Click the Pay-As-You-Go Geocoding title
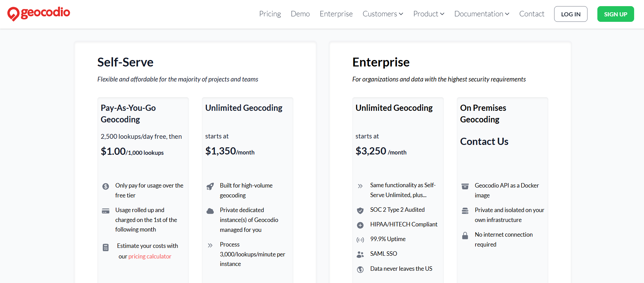 tap(128, 114)
